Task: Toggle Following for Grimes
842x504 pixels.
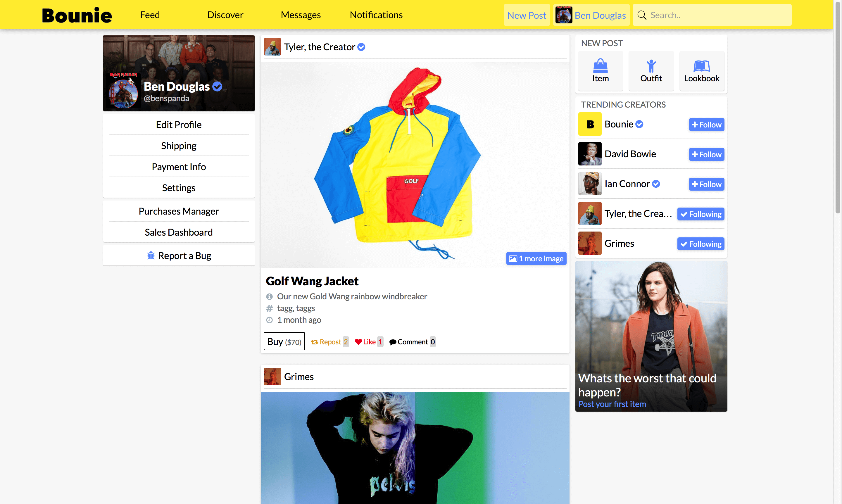Action: (x=700, y=244)
